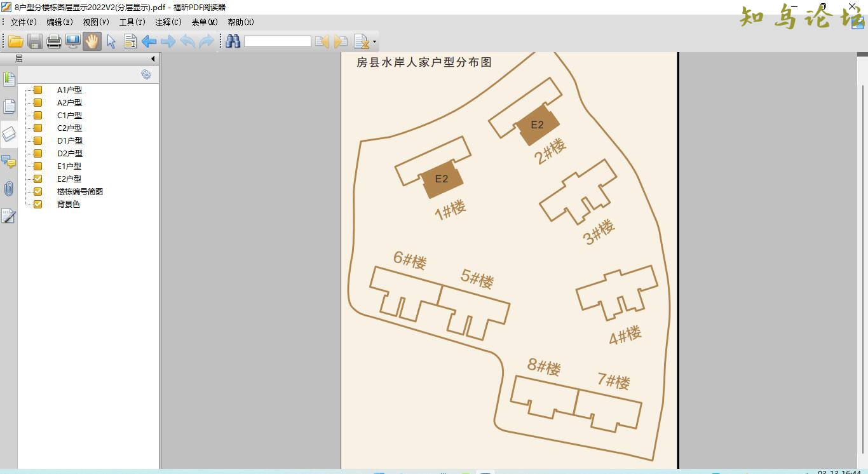Click the E2 block on building 1#楼
Screen dimensions: 868x474
click(442, 180)
